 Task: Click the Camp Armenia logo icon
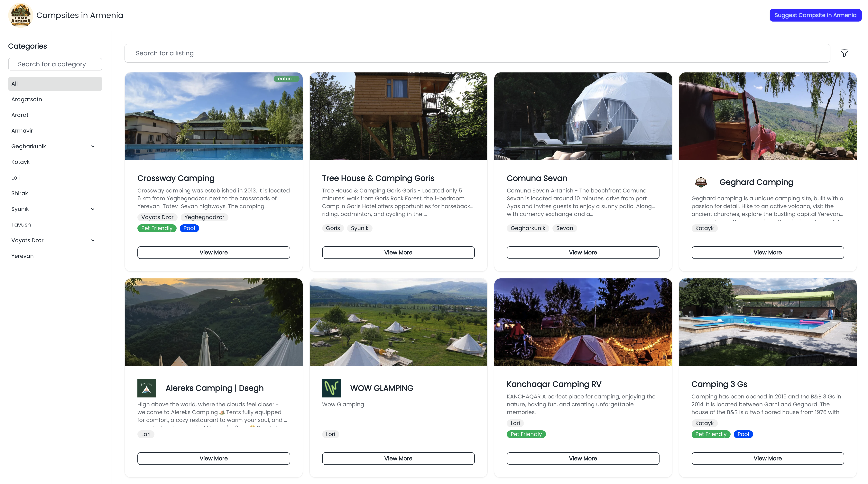(21, 15)
